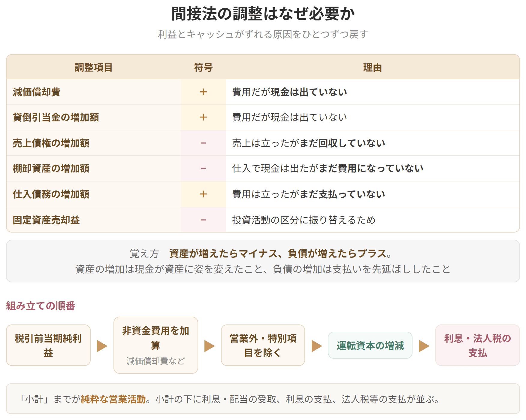Click the highlighted phrase 純粋な営業活動
The width and height of the screenshot is (526, 420).
113,399
